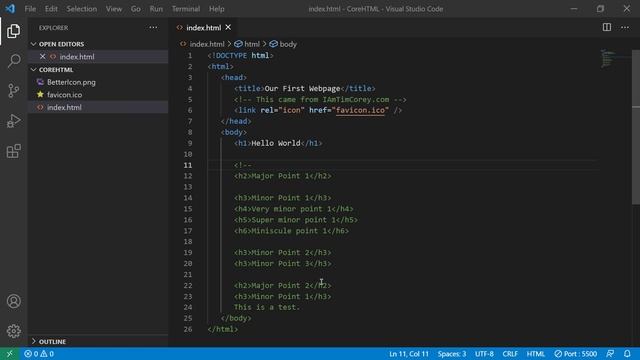Open the View menu

tap(113, 9)
